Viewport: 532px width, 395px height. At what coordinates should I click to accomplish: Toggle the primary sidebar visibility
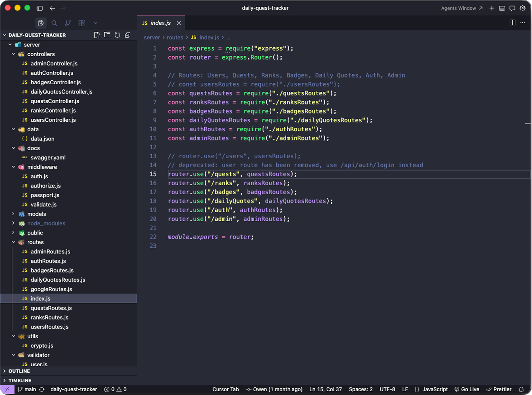(x=40, y=8)
